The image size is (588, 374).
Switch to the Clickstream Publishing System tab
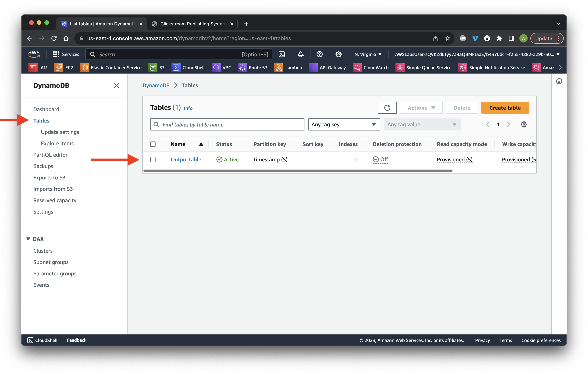click(192, 24)
